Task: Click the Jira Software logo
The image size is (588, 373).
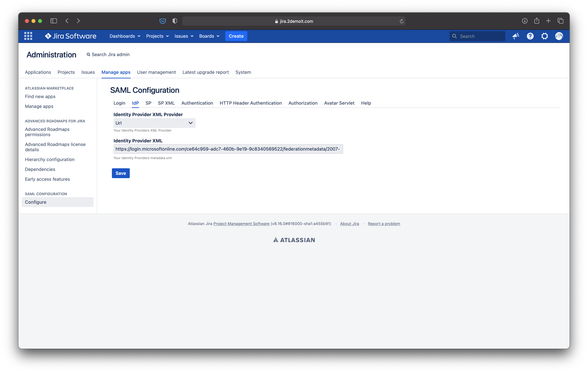Action: (x=71, y=36)
